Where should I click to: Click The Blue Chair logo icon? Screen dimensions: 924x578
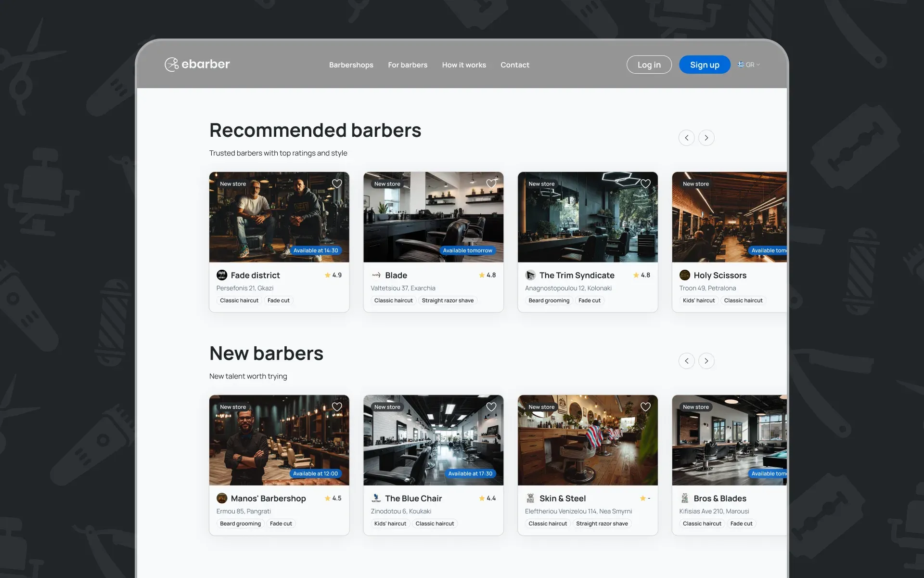coord(376,498)
